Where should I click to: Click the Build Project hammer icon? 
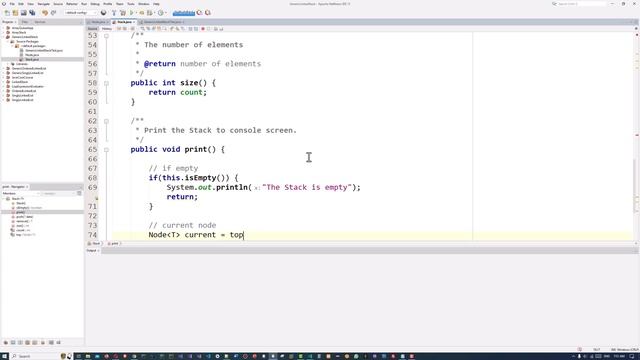point(114,13)
